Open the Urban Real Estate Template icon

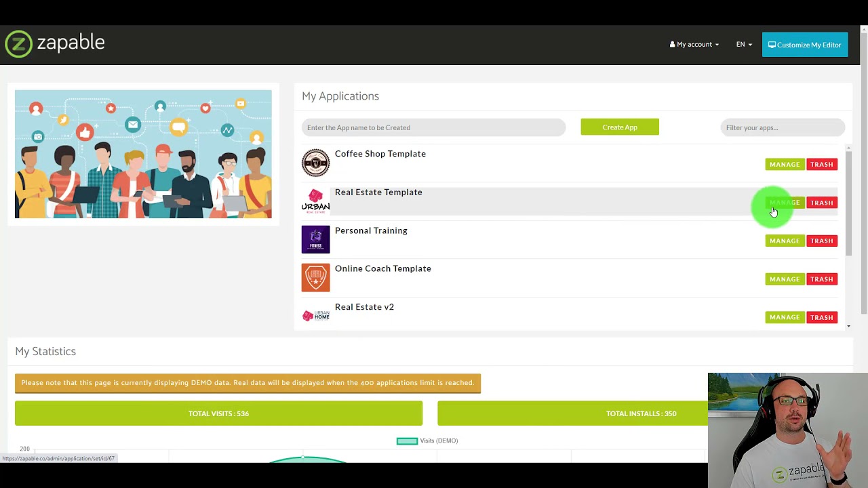tap(315, 201)
